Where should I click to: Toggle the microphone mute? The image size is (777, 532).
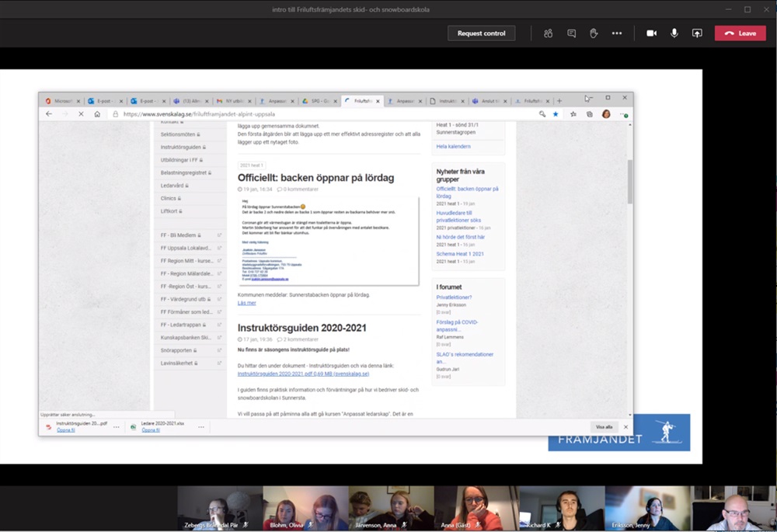pos(674,33)
